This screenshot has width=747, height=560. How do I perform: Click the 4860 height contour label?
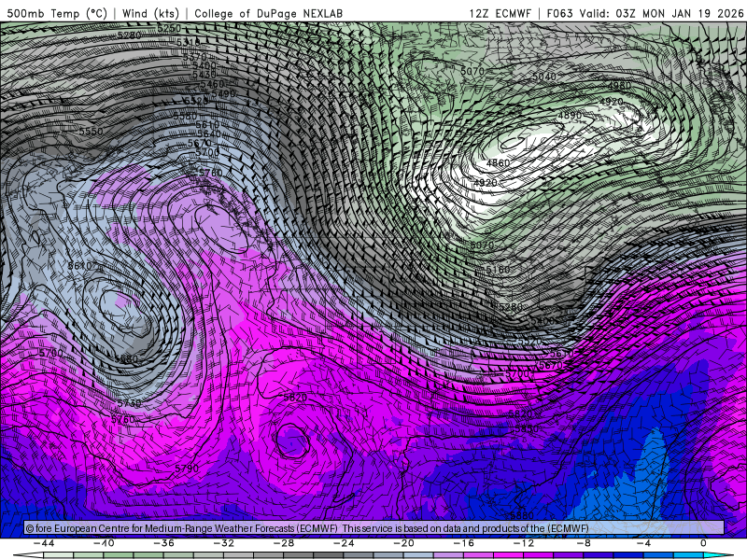[x=498, y=162]
